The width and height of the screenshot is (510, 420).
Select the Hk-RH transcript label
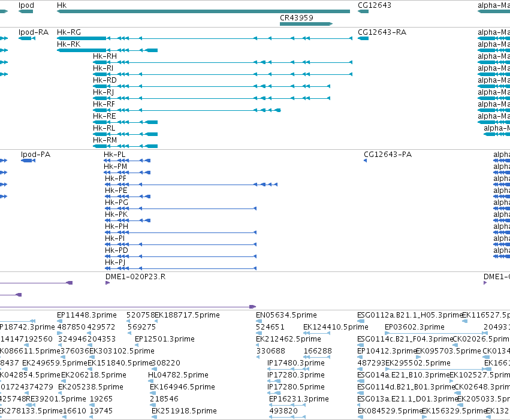[105, 56]
